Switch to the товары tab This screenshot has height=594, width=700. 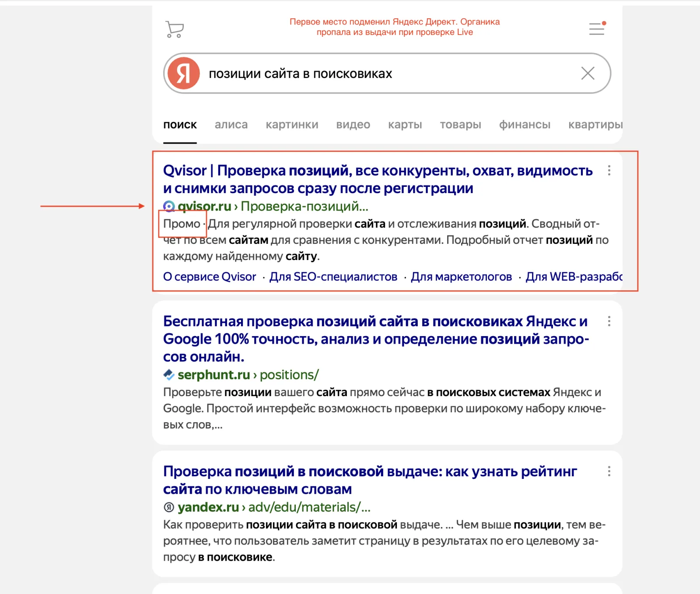(x=460, y=125)
